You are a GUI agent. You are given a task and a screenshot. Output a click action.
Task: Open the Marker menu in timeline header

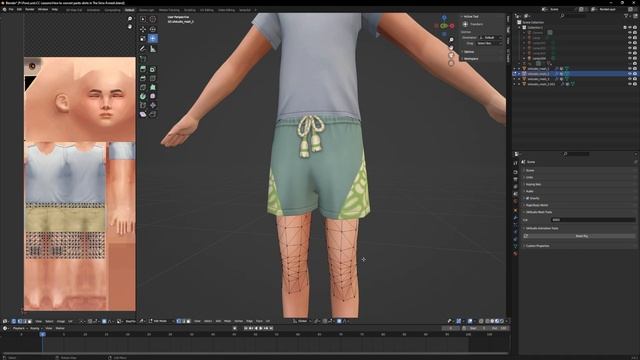[60, 329]
